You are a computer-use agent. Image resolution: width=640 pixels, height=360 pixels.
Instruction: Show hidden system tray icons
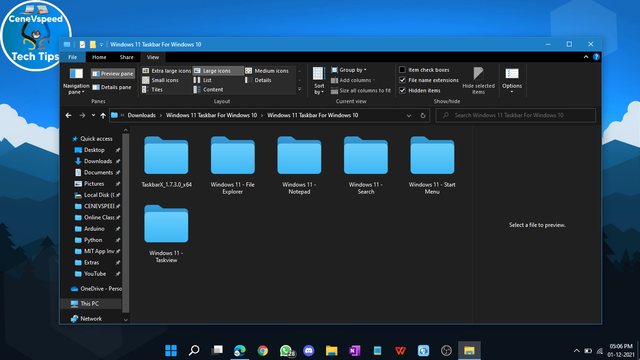tap(576, 351)
